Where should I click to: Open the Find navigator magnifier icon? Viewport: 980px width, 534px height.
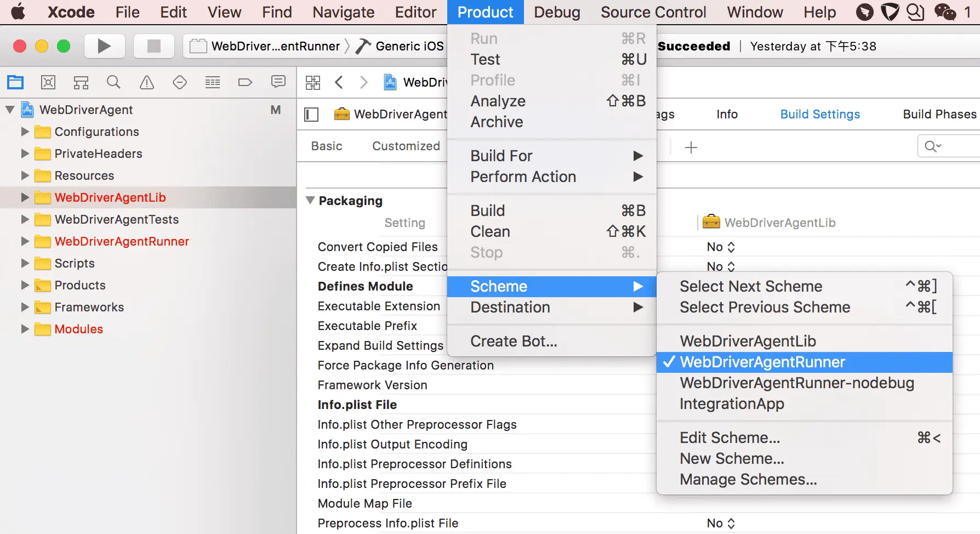click(x=113, y=83)
